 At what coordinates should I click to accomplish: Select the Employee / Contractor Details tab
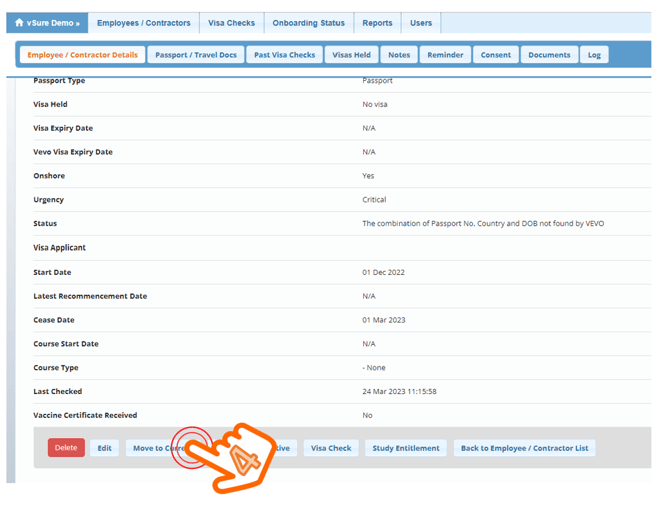coord(82,55)
